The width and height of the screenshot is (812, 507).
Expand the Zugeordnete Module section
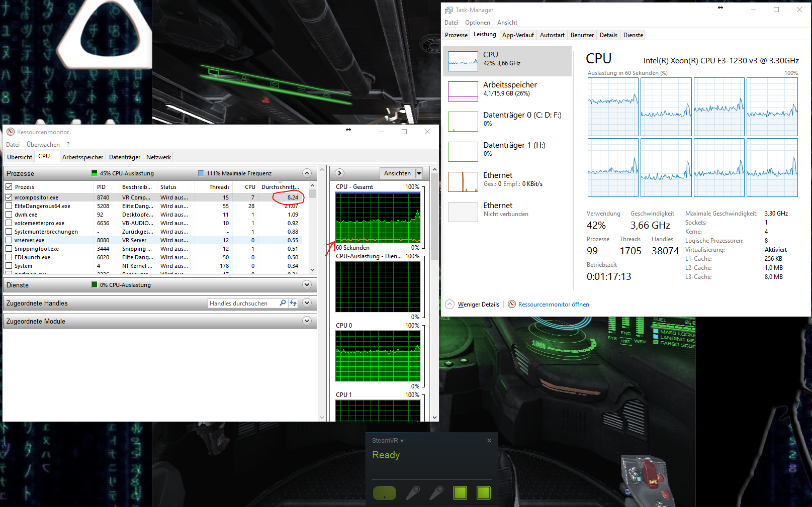point(307,321)
